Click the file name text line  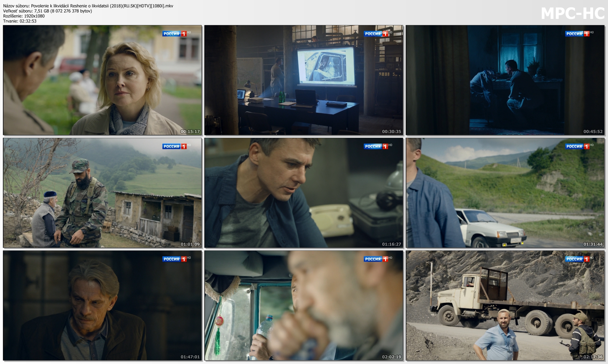coord(88,6)
